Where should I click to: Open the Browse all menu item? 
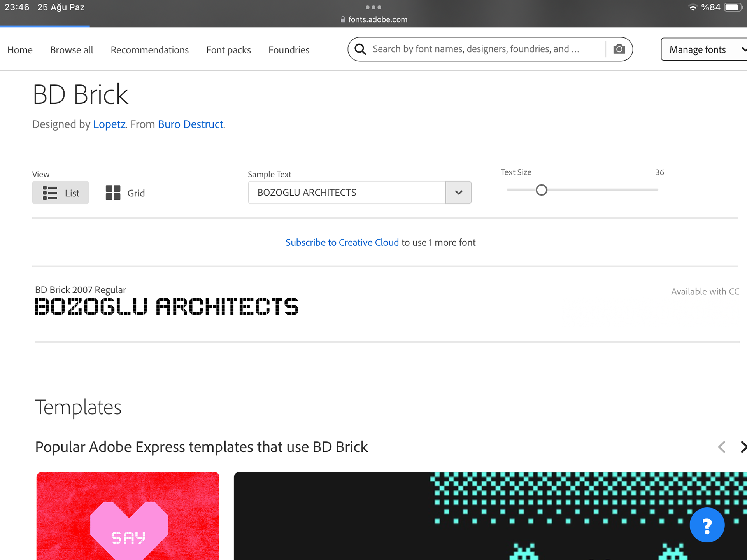click(x=72, y=50)
